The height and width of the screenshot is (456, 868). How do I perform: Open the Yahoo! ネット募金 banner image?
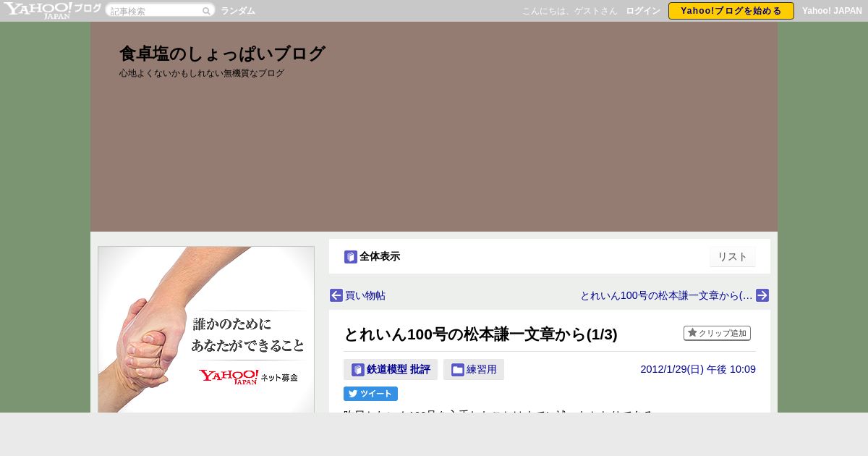(x=206, y=329)
